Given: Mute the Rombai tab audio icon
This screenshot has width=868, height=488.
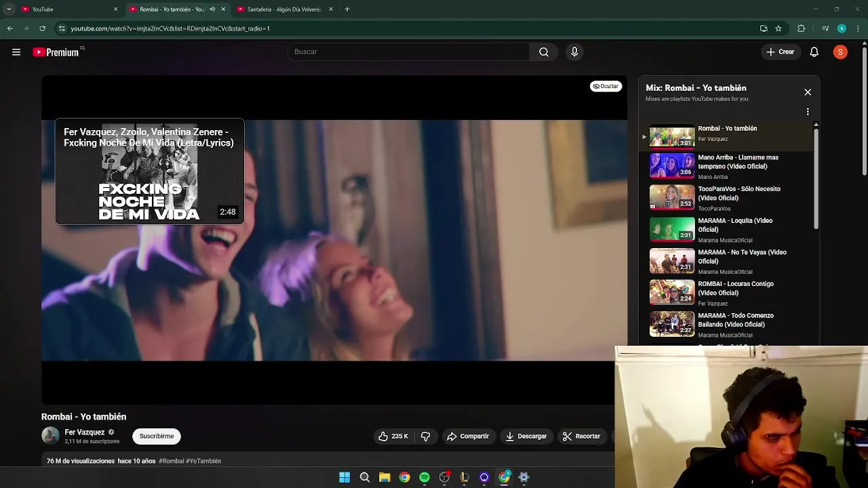Looking at the screenshot, I should click(x=212, y=9).
